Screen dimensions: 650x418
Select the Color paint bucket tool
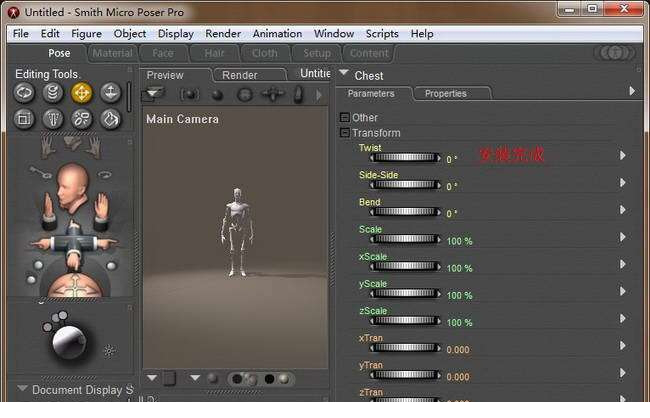tap(110, 119)
